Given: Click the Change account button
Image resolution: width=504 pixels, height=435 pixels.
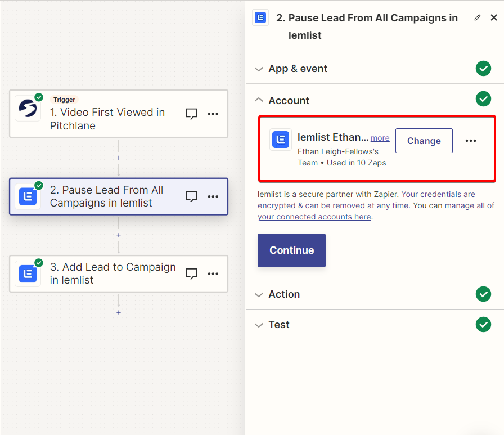Looking at the screenshot, I should (424, 141).
